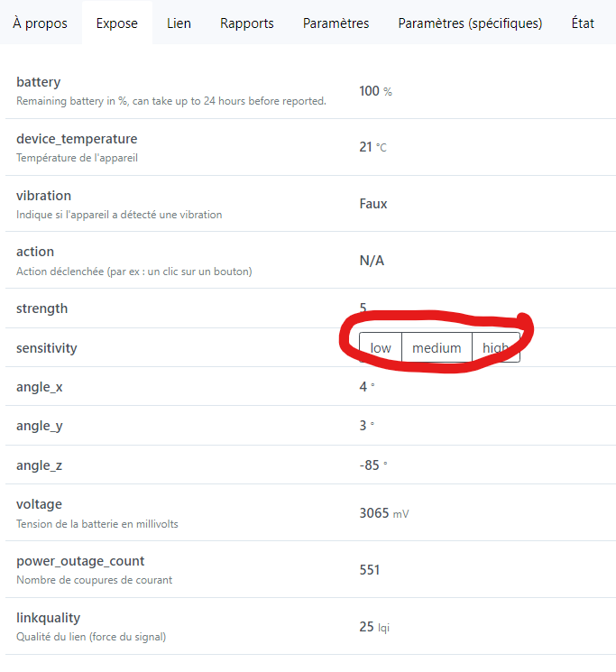Click the vibration value Faux
This screenshot has height=672, width=616.
coord(373,204)
